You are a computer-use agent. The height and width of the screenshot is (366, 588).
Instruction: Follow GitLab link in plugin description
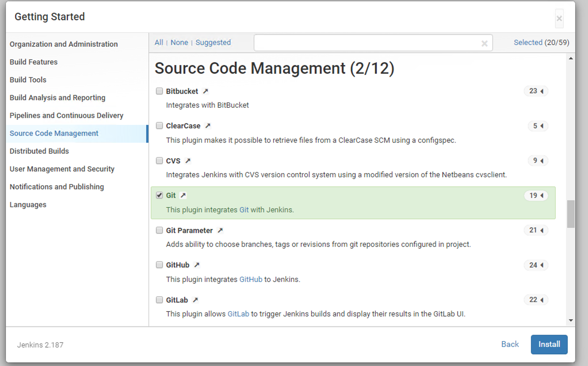(238, 314)
